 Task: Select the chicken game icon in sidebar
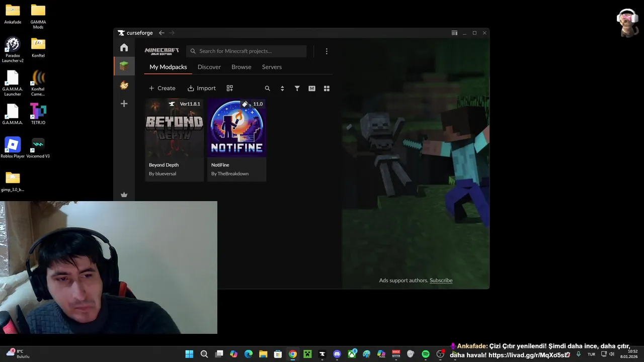[124, 85]
